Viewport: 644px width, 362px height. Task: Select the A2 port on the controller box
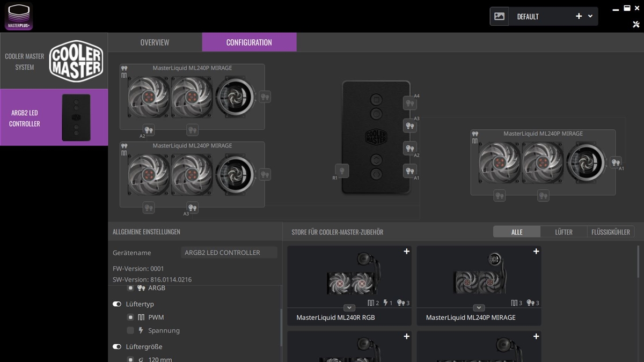click(410, 148)
